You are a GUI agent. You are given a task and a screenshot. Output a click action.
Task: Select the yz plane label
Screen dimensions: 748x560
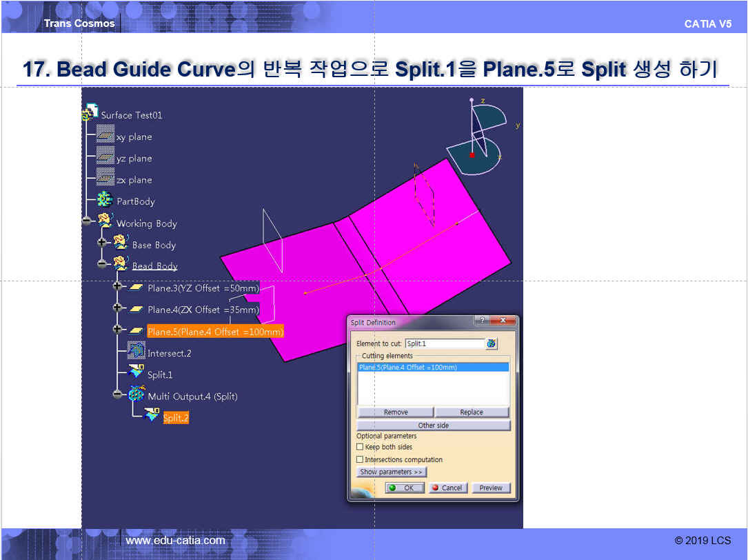click(x=134, y=159)
